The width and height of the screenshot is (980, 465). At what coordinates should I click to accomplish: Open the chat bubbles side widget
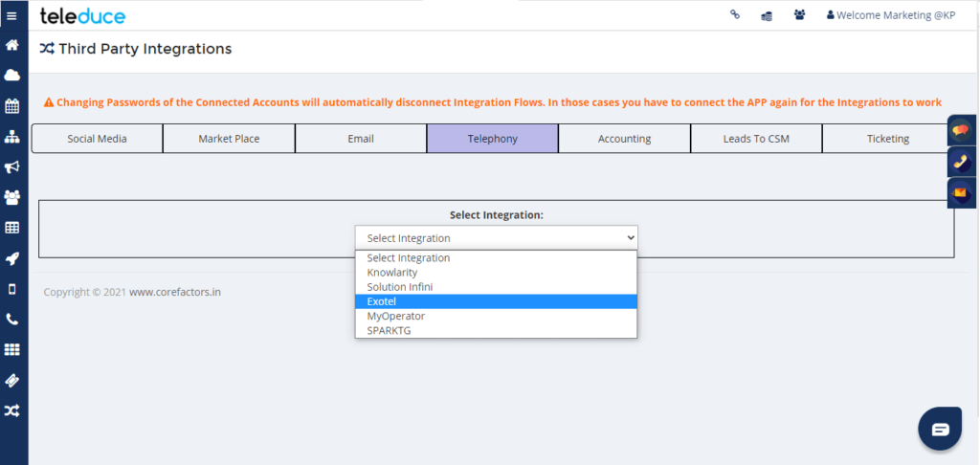tap(961, 131)
